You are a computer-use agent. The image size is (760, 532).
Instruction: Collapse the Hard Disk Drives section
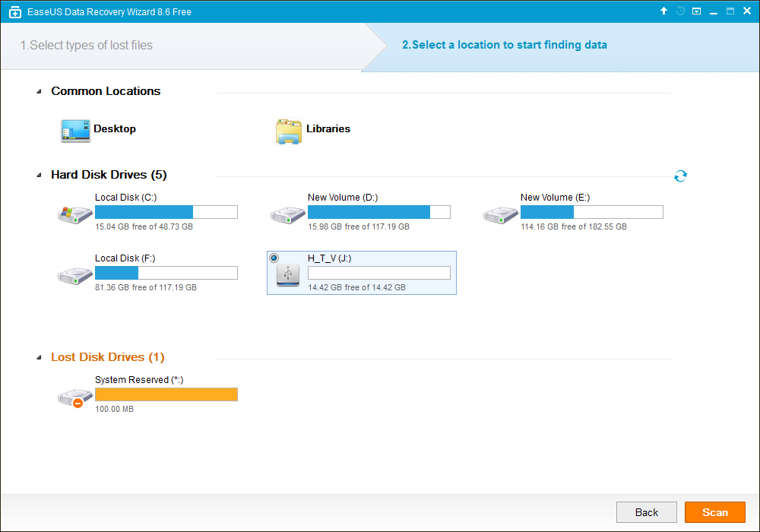pos(39,176)
